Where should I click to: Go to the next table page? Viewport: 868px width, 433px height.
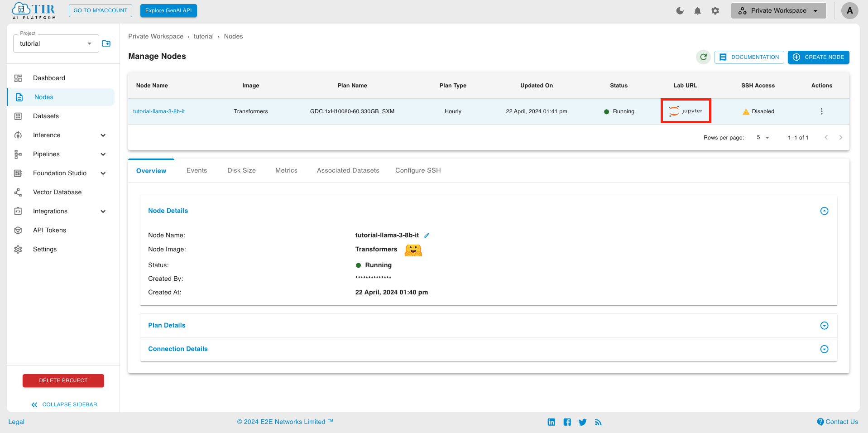click(840, 137)
